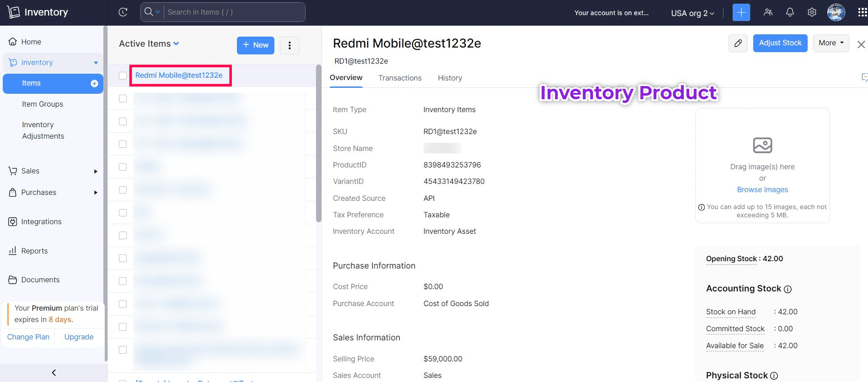Image resolution: width=868 pixels, height=382 pixels.
Task: Open the settings gear icon
Action: pos(812,12)
